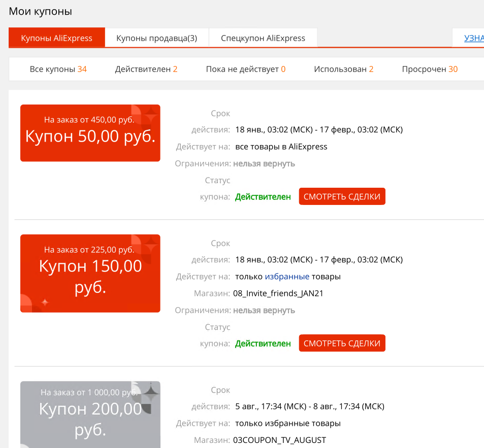484x448 pixels.
Task: Click Действителен status of 50,00 руб. coupon
Action: (x=263, y=197)
